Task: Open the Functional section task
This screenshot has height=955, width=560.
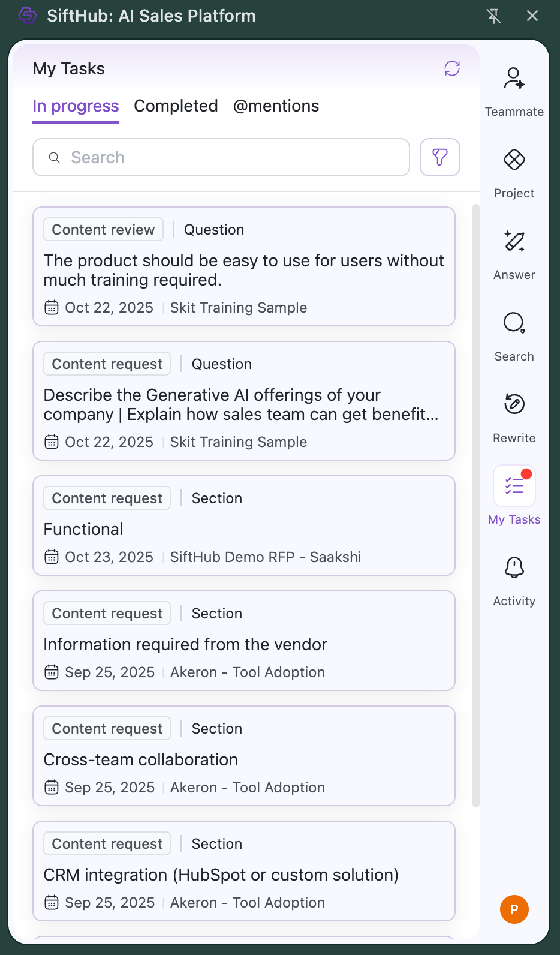Action: (243, 526)
